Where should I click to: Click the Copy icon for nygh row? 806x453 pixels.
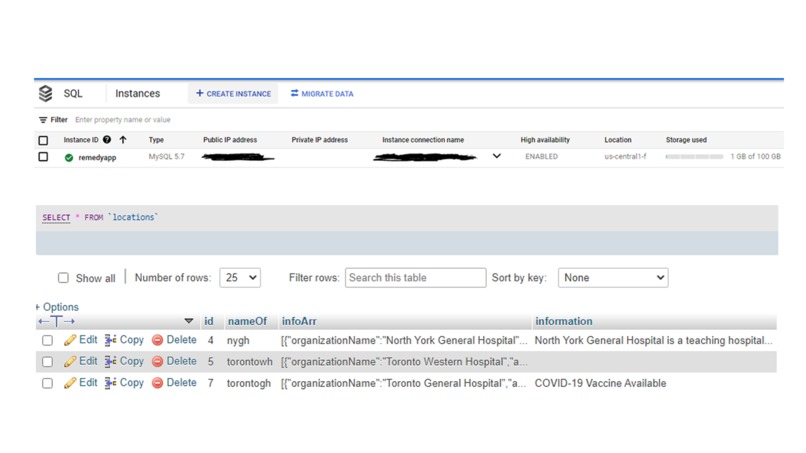tap(111, 340)
